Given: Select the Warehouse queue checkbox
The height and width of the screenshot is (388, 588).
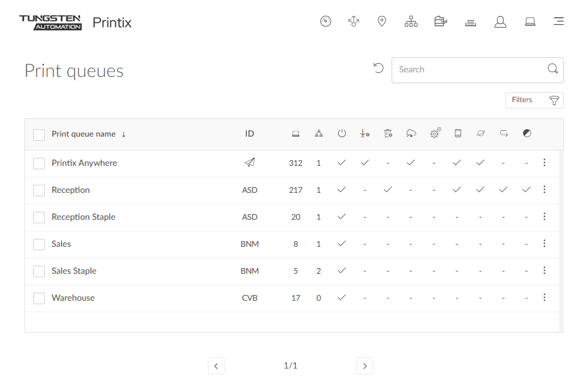Looking at the screenshot, I should (x=39, y=298).
